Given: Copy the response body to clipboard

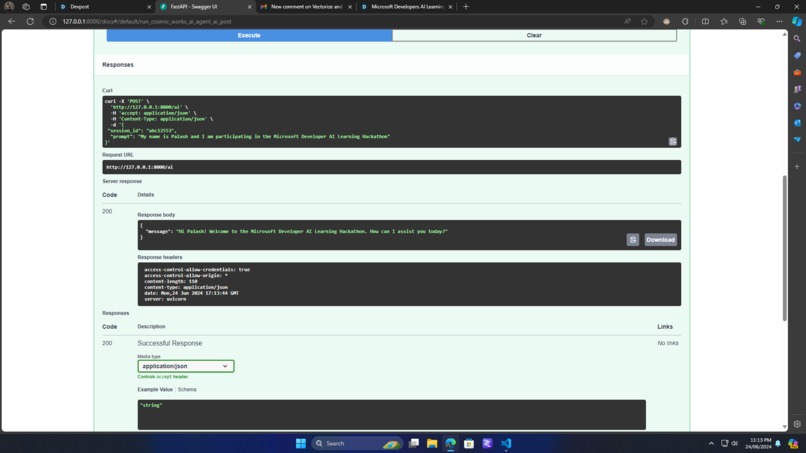Looking at the screenshot, I should pyautogui.click(x=633, y=240).
